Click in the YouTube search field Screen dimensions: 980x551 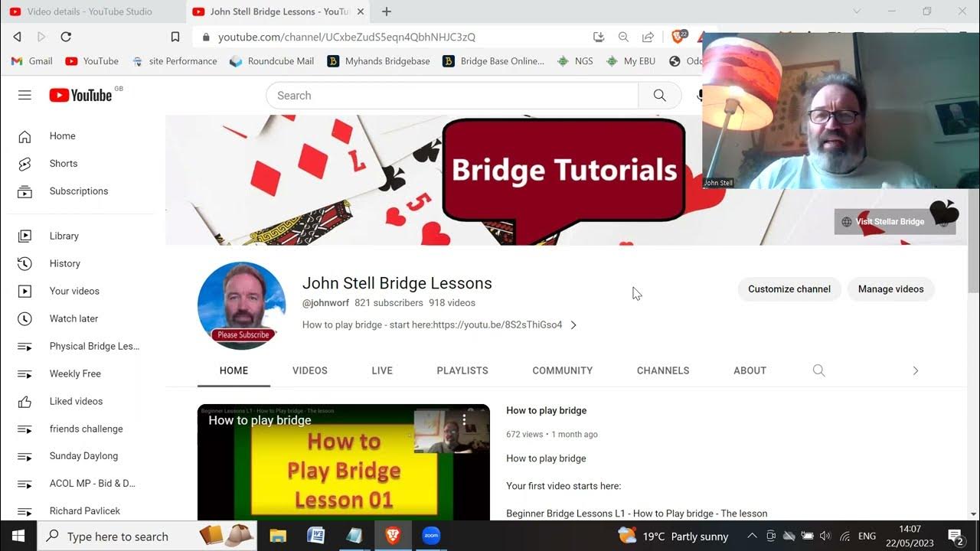point(452,96)
